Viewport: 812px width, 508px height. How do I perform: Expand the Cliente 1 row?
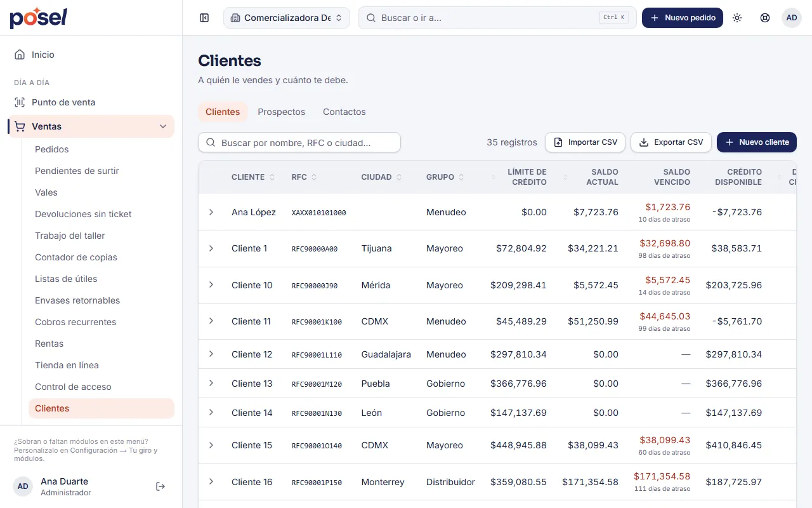pyautogui.click(x=211, y=248)
